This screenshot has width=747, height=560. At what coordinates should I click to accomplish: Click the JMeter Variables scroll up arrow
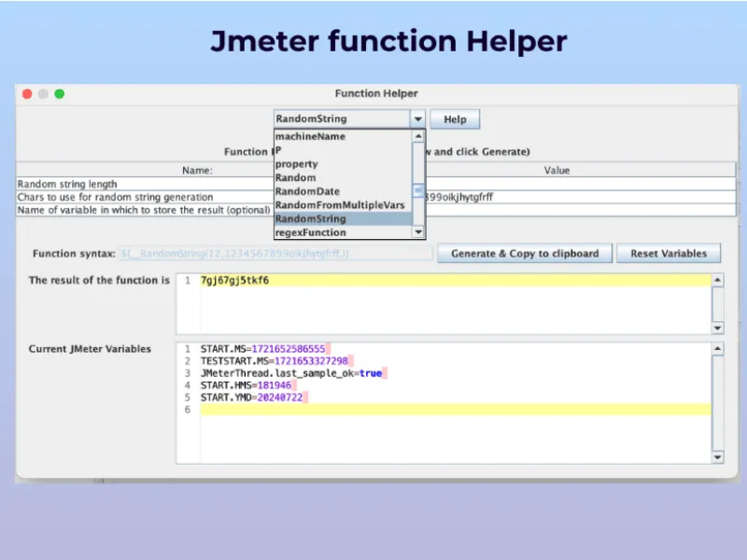coord(717,348)
